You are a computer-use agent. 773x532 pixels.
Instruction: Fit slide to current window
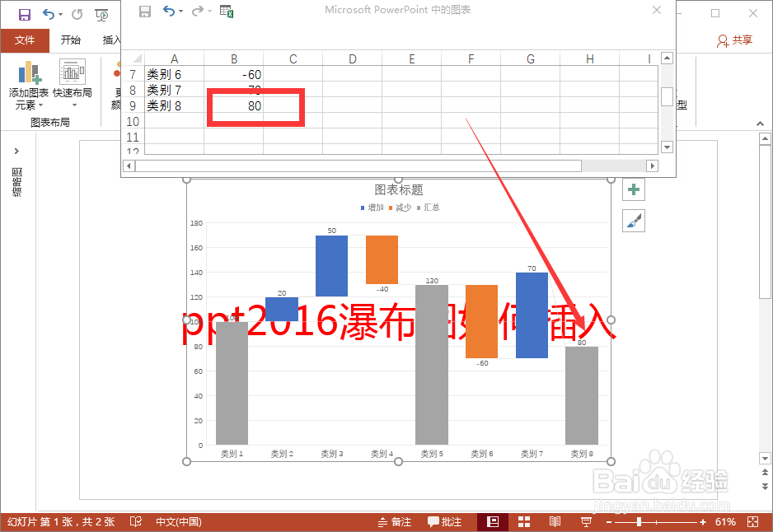point(752,521)
